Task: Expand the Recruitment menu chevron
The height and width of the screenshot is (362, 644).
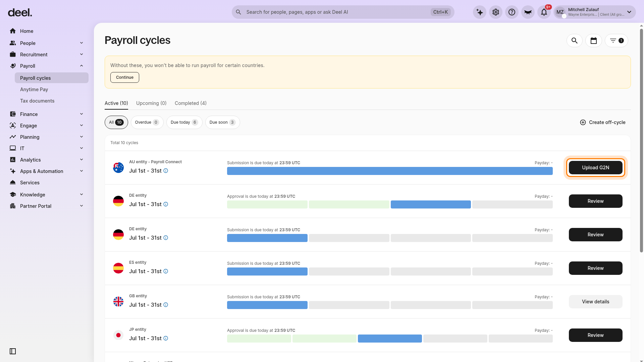Action: [x=82, y=54]
